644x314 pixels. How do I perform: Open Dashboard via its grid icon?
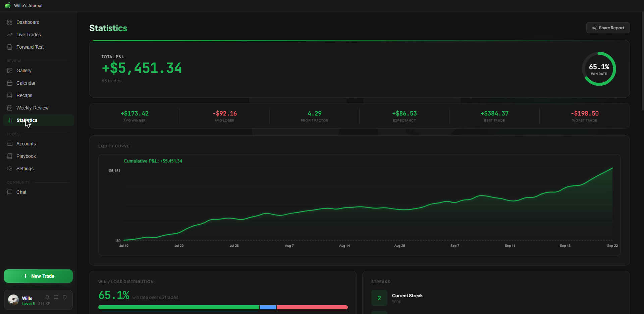tap(10, 22)
